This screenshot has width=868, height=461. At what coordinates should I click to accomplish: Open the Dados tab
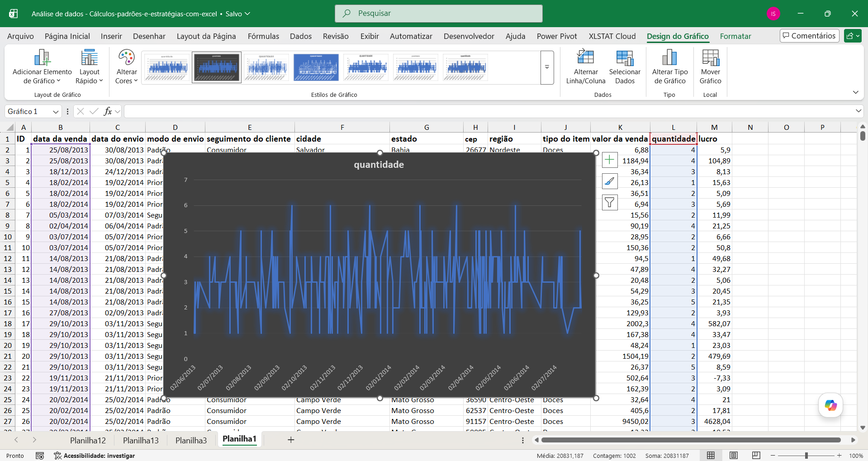(301, 36)
